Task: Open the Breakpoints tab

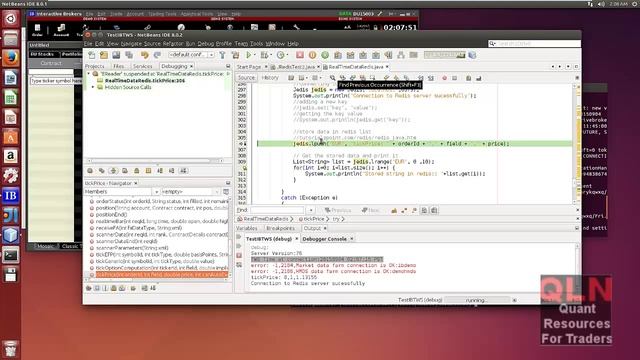Action: (280, 228)
